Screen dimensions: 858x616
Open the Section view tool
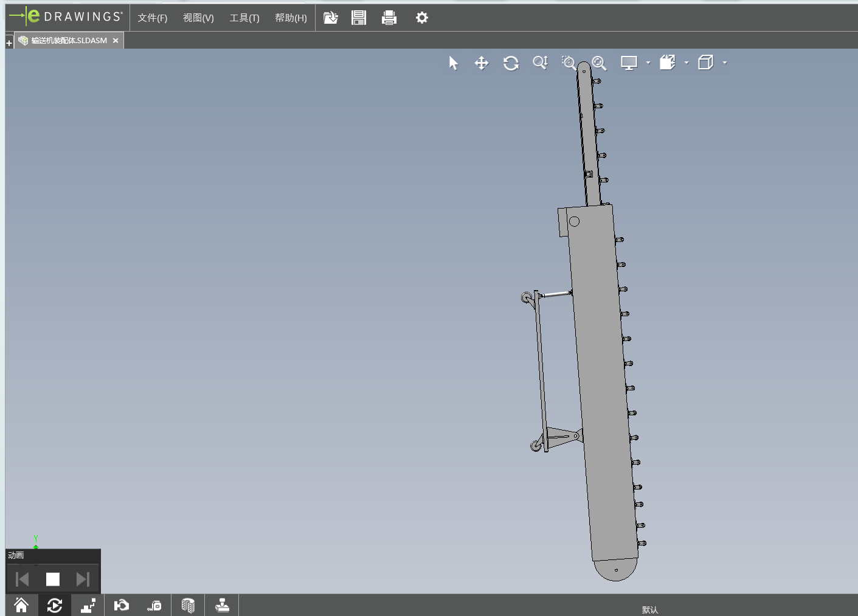(188, 606)
